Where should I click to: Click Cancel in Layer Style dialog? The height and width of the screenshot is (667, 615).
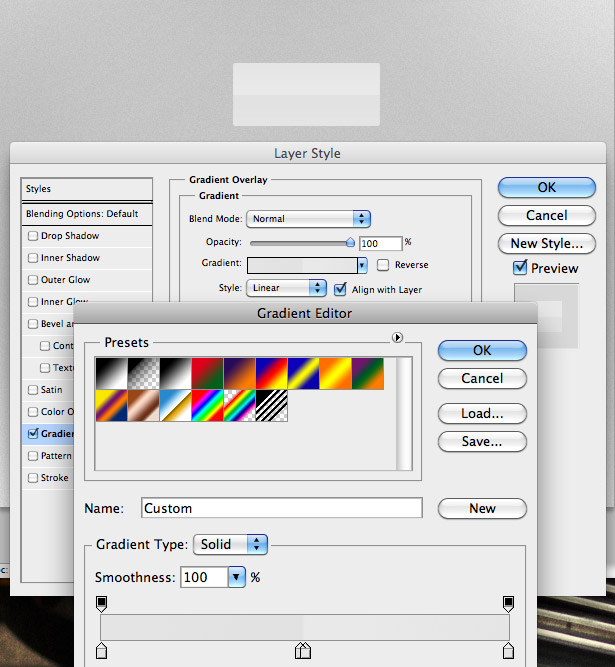click(x=547, y=216)
